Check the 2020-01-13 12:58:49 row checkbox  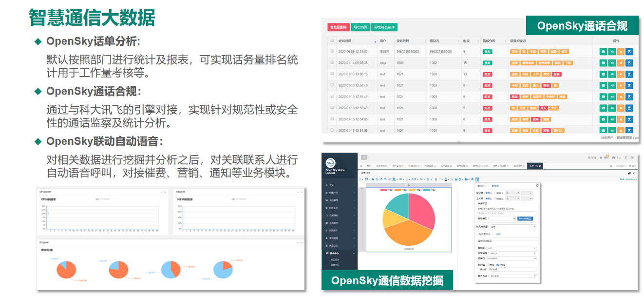coord(332,85)
